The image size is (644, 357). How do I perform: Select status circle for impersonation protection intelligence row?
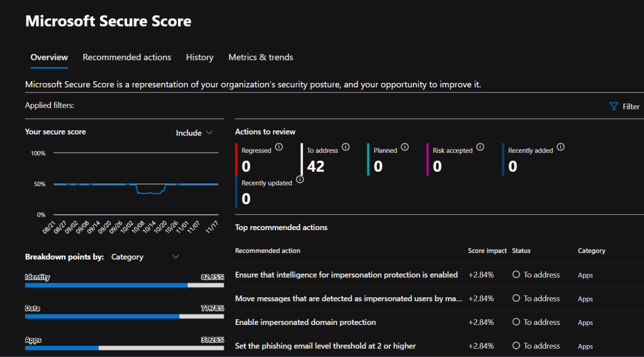(516, 275)
